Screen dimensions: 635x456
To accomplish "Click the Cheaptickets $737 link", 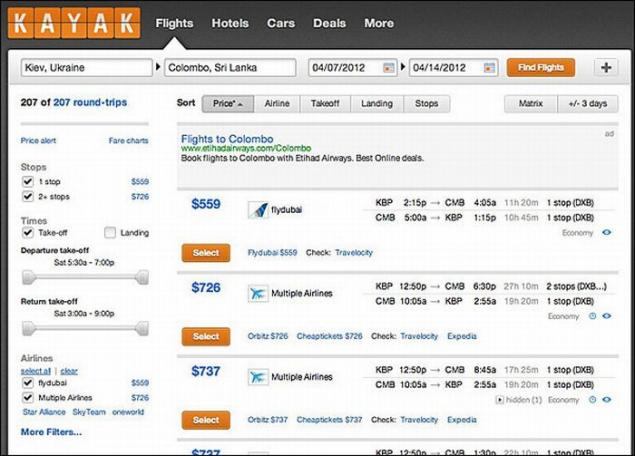I will (x=329, y=420).
